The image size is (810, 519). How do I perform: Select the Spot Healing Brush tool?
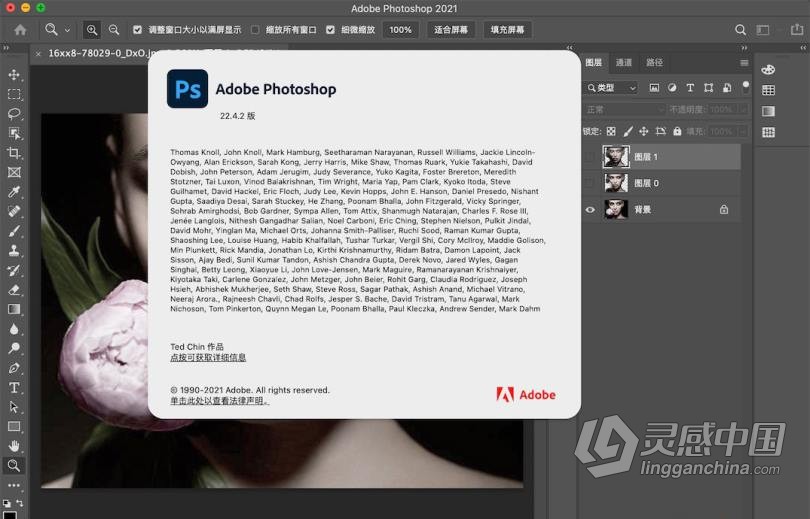(14, 212)
